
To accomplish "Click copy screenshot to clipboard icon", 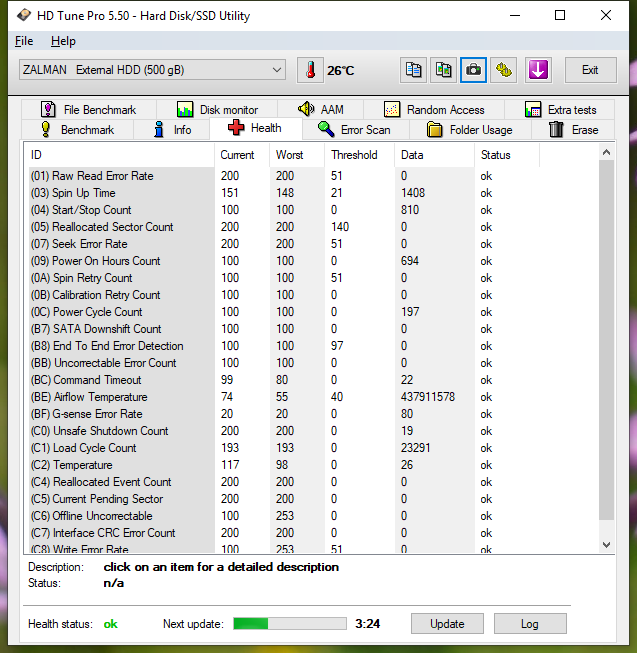I will click(x=443, y=70).
